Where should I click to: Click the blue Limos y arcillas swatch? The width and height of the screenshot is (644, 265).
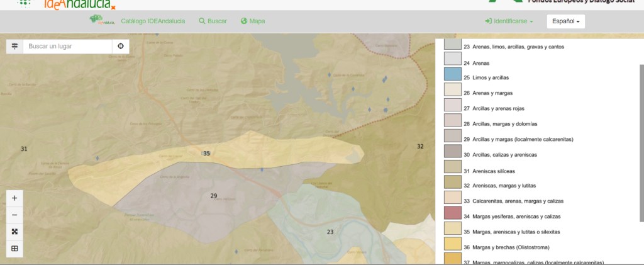(x=453, y=74)
